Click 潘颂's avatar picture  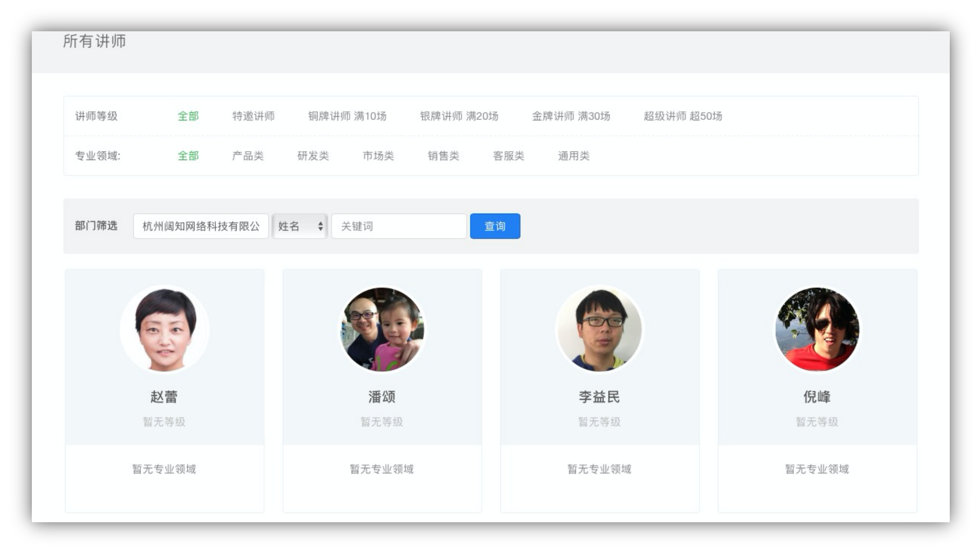383,329
